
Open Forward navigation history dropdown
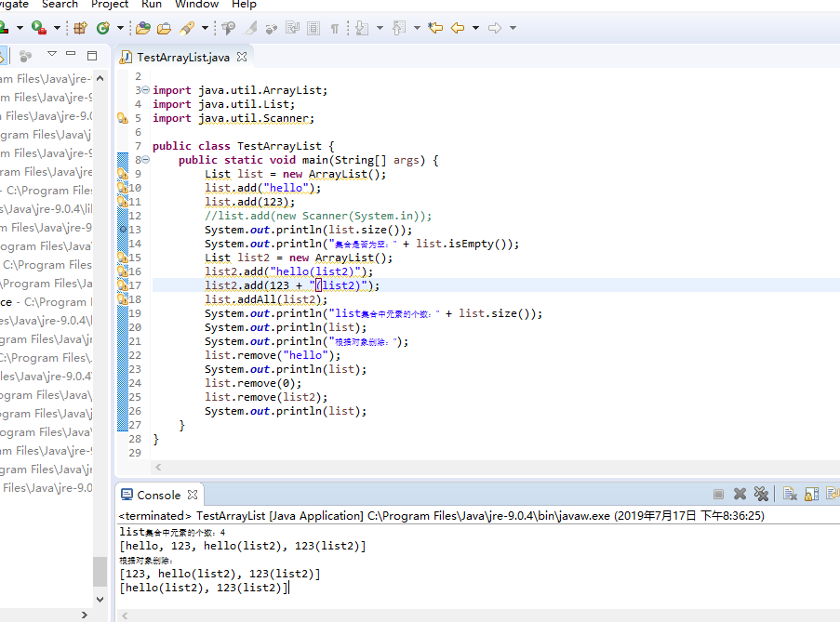point(513,28)
